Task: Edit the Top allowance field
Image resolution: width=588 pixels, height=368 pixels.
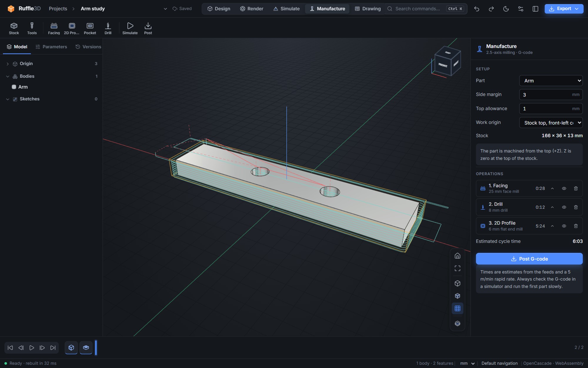Action: coord(551,109)
